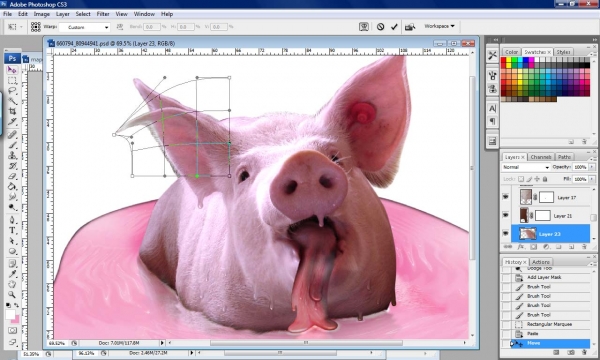
Task: Select the Pen tool
Action: click(x=12, y=220)
